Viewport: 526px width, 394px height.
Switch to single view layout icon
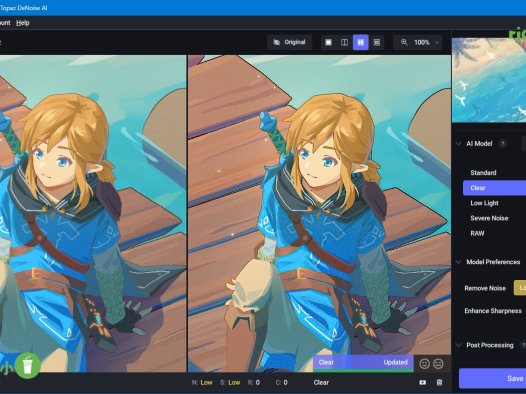coord(328,42)
